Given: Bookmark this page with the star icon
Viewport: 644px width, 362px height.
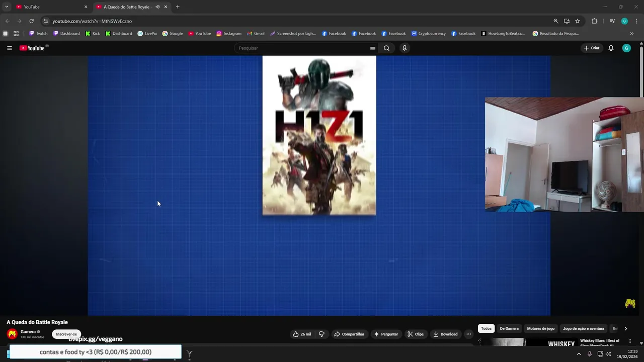Looking at the screenshot, I should click(578, 21).
